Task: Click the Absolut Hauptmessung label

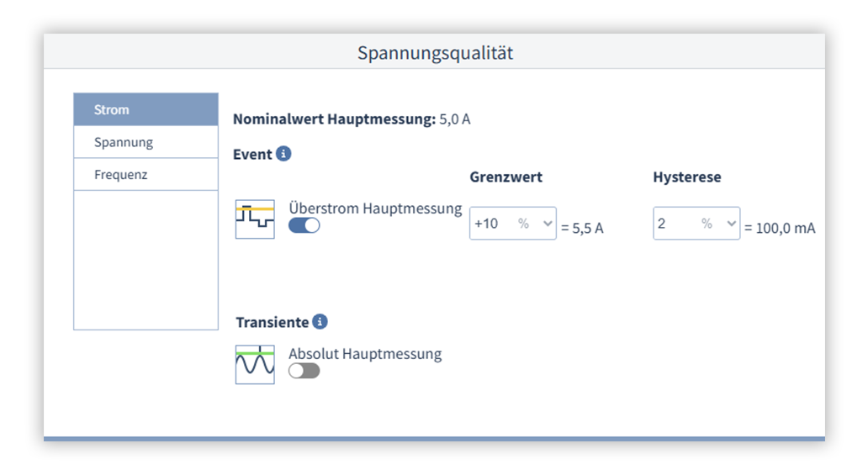Action: tap(365, 354)
